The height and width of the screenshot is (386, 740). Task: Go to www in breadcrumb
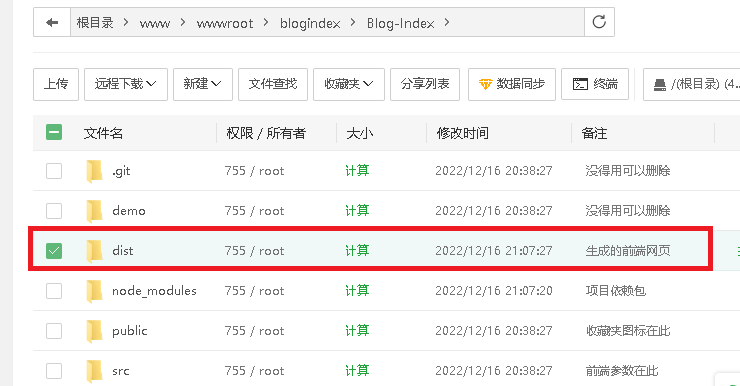155,23
